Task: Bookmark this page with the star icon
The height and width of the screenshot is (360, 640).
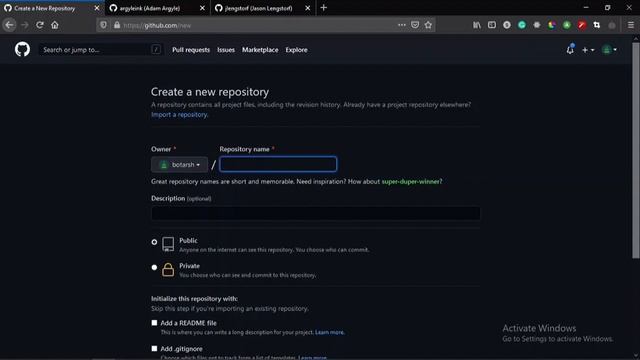Action: click(428, 25)
